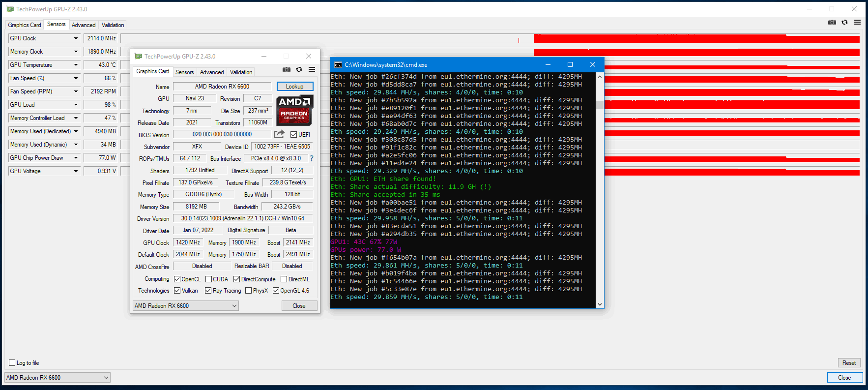
Task: Click 'Share actual difficulty: 11.9 GH' line in cmd
Action: [410, 187]
